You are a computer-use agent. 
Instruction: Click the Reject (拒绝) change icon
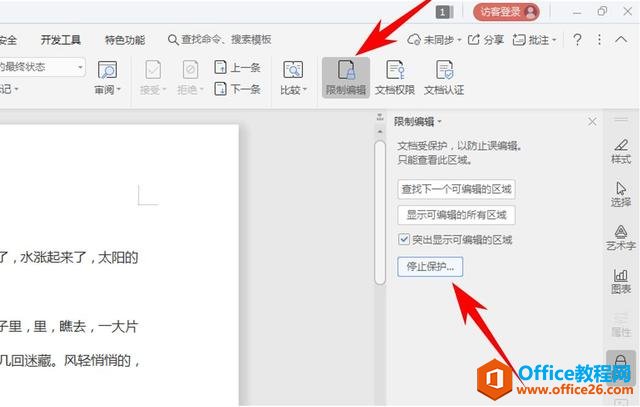pyautogui.click(x=190, y=70)
